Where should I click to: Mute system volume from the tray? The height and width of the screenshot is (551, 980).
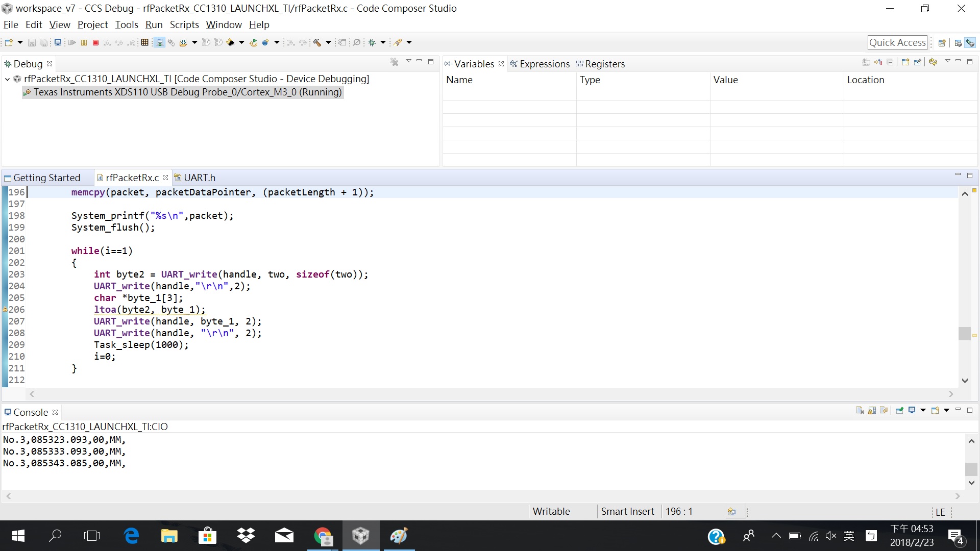point(831,536)
